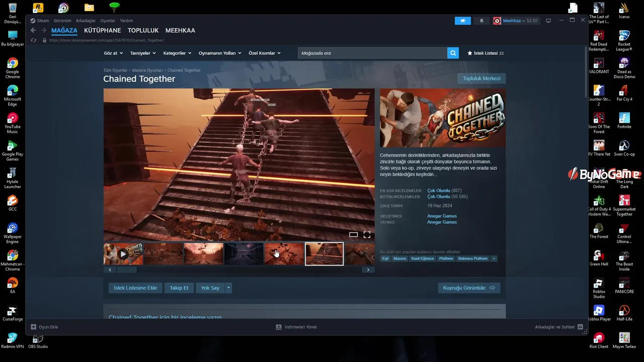
Task: Click the Takip Et button
Action: pos(179,288)
